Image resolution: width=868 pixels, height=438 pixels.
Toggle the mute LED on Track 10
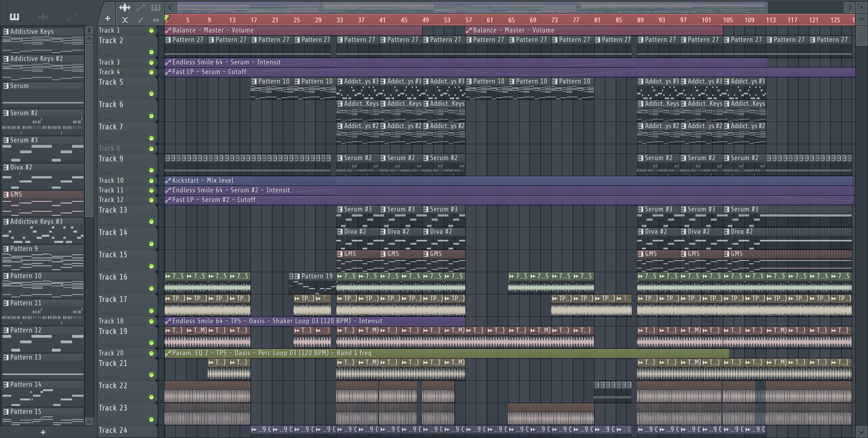pyautogui.click(x=151, y=181)
